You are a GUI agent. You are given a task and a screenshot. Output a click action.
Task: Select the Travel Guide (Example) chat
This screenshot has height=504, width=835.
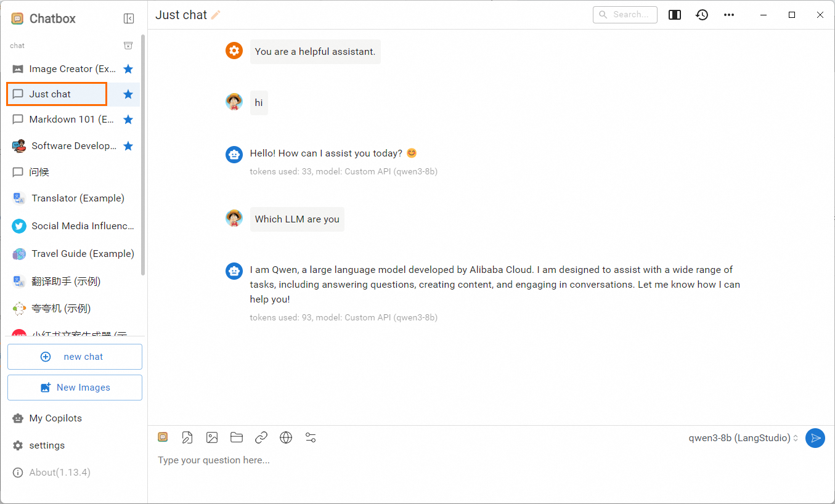point(83,254)
